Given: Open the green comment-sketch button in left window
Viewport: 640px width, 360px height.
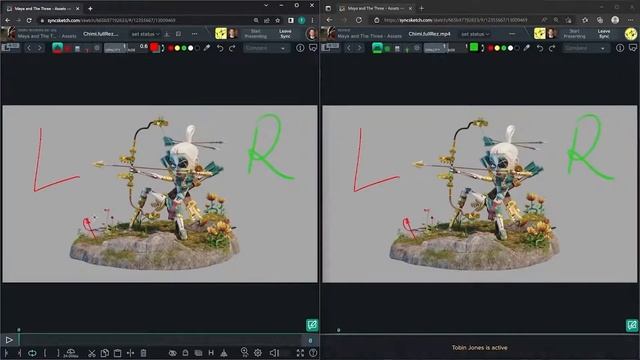Looking at the screenshot, I should tap(312, 325).
